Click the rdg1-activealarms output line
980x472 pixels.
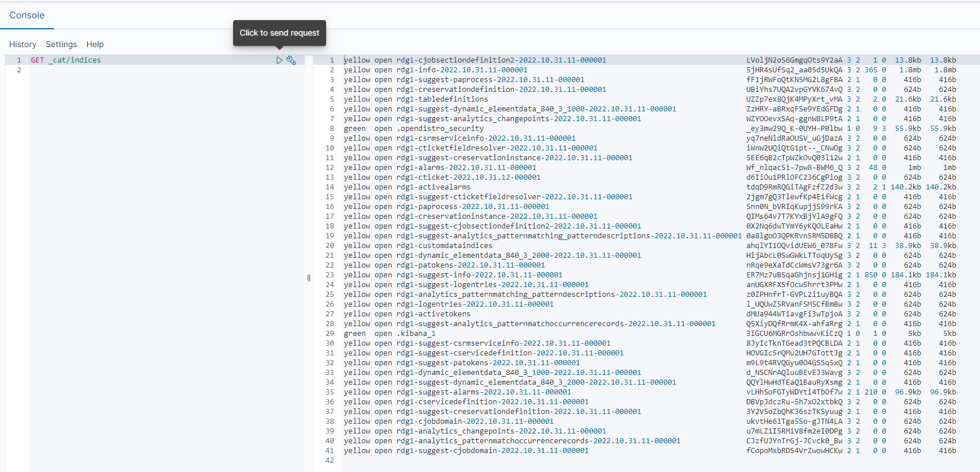[433, 187]
